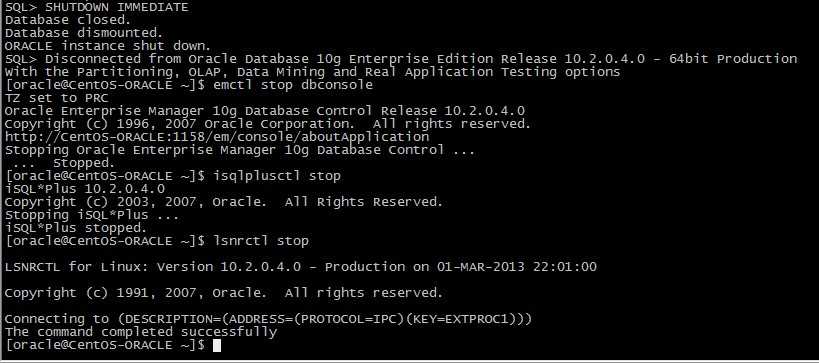This screenshot has height=363, width=819.
Task: Click the Copyright 1996, 2007 Oracle Corporation line
Action: (x=267, y=124)
